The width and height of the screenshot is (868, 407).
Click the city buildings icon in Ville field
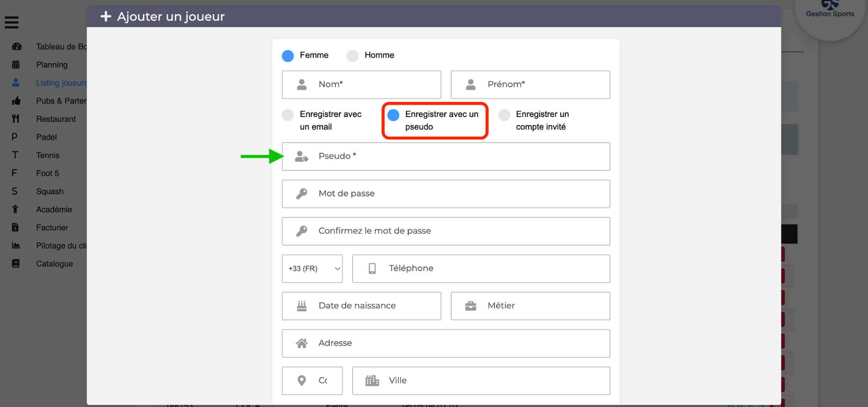point(372,380)
